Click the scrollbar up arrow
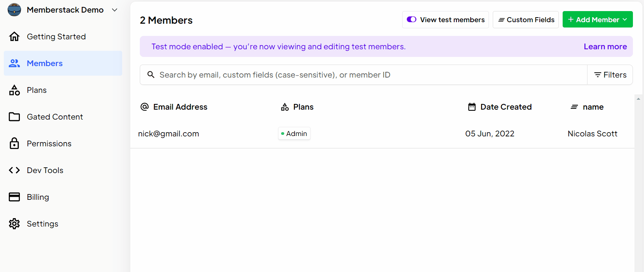Screen dimensions: 644x272 click(638, 99)
